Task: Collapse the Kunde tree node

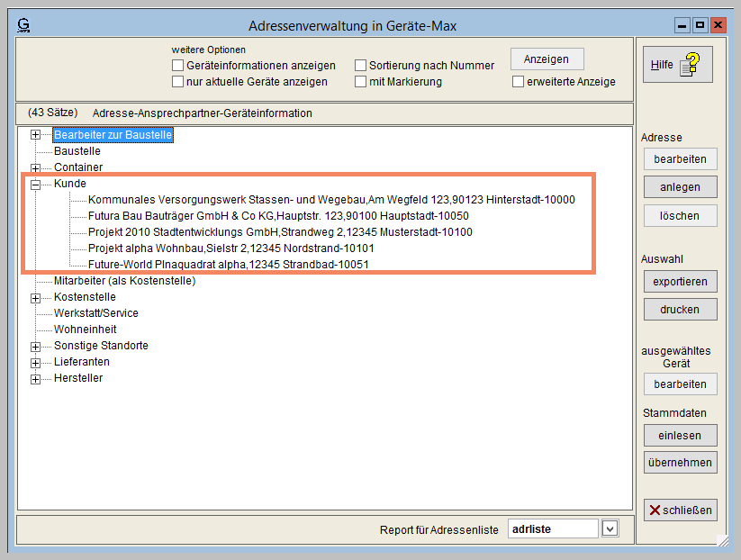Action: pyautogui.click(x=36, y=184)
